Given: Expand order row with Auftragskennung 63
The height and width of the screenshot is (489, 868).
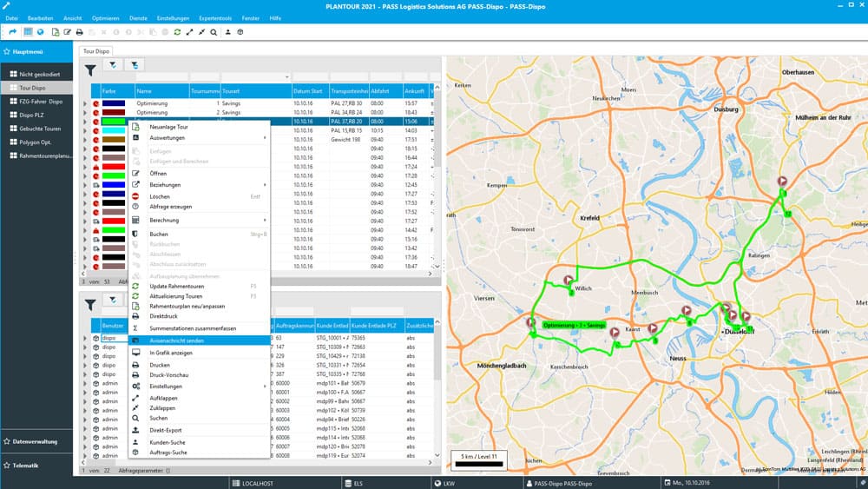Looking at the screenshot, I should click(x=85, y=338).
